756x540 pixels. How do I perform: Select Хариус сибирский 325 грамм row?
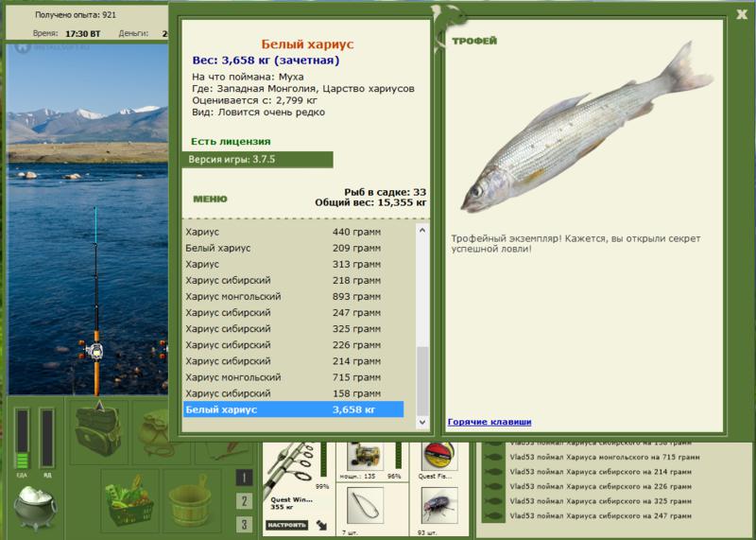point(294,329)
